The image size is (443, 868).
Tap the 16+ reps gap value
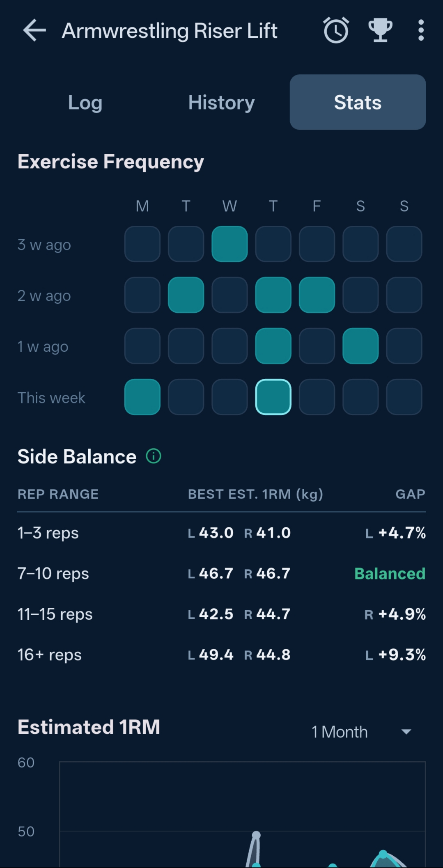(396, 655)
